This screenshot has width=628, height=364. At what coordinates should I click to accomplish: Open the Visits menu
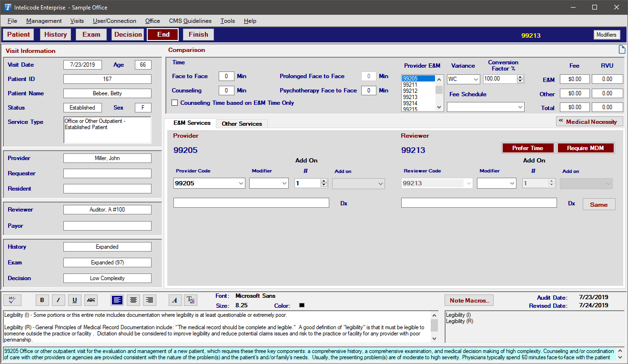click(x=77, y=21)
